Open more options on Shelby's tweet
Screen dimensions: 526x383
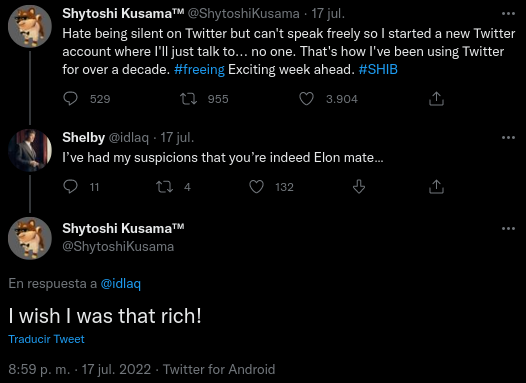pyautogui.click(x=508, y=138)
